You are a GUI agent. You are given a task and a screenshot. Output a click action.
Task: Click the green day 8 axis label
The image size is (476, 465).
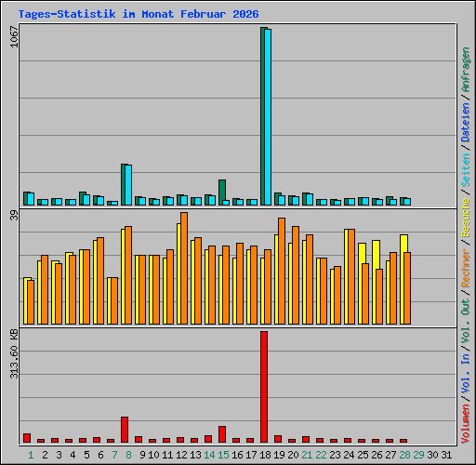tap(128, 455)
